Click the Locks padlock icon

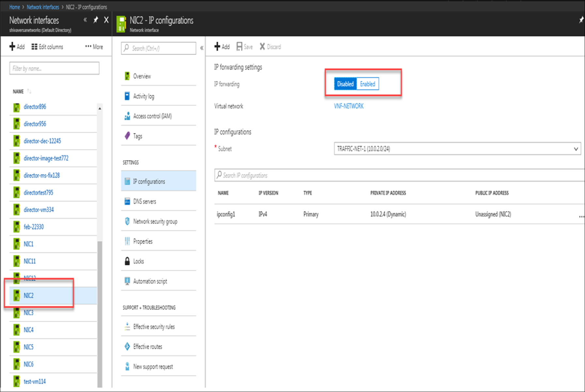127,261
